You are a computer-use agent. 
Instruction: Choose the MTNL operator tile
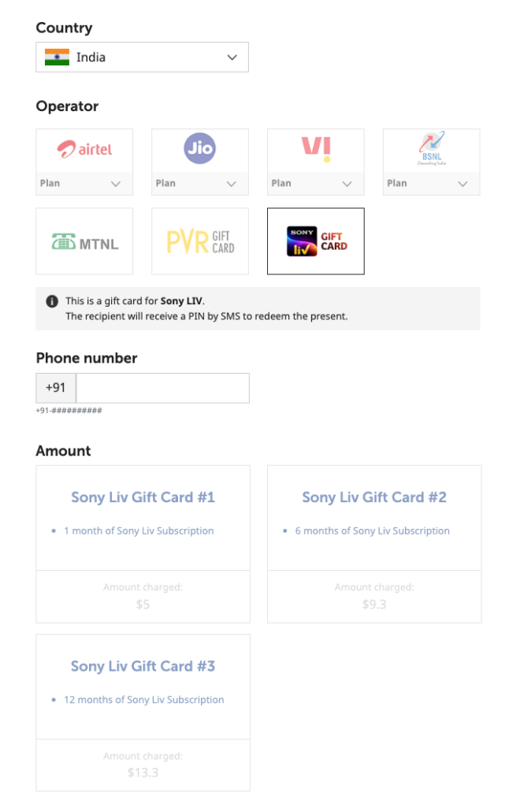point(84,241)
